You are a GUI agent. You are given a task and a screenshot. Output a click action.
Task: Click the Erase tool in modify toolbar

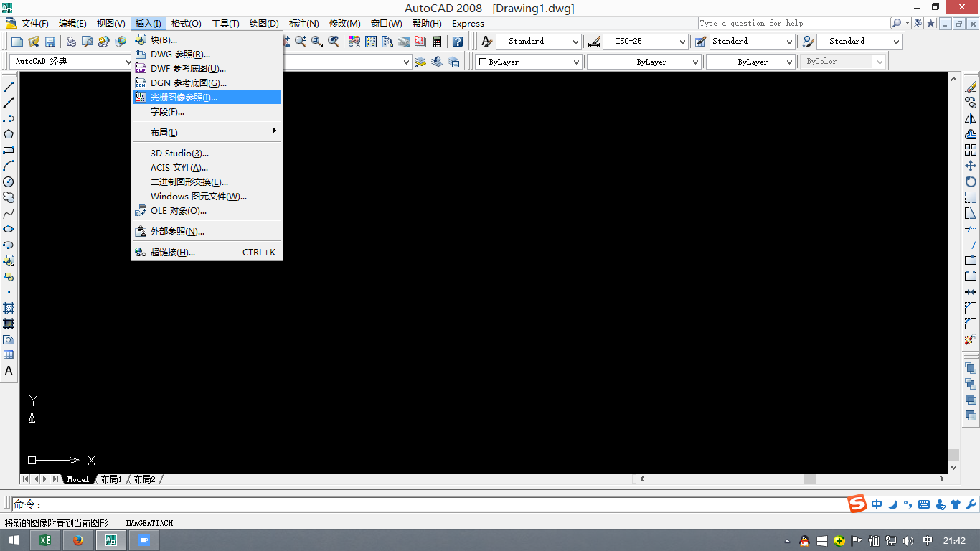(971, 87)
